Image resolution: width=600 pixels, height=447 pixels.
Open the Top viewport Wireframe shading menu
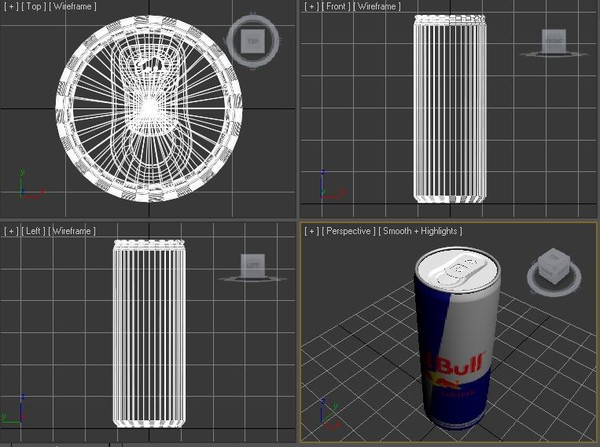(x=72, y=7)
